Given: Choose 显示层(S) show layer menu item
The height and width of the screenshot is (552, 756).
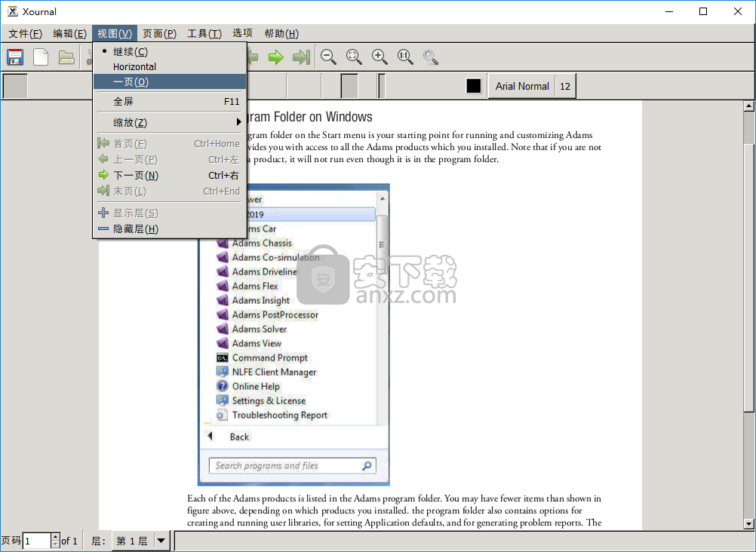Looking at the screenshot, I should coord(170,213).
